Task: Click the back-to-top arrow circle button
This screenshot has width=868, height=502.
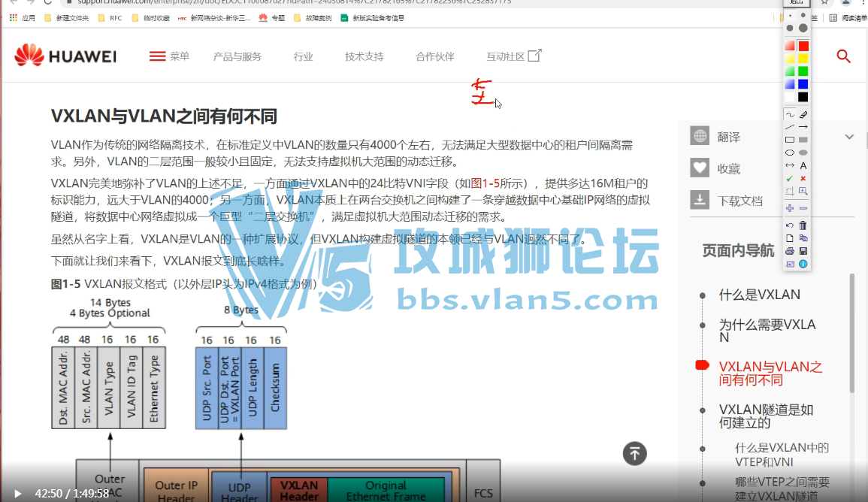Action: (634, 453)
